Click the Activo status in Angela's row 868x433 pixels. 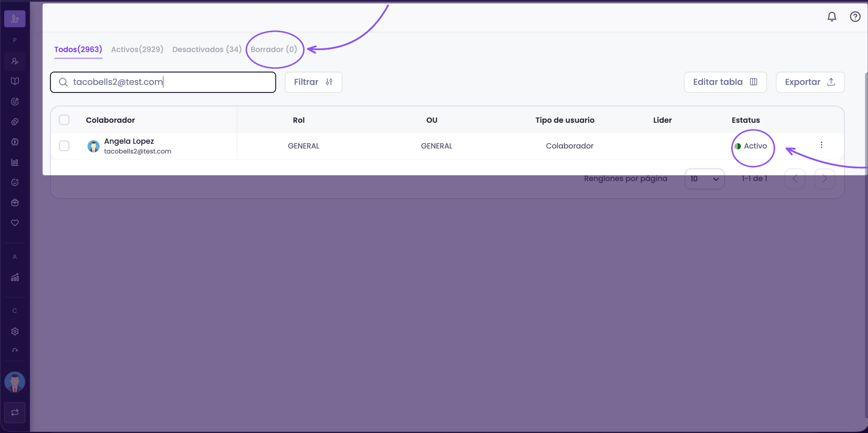coord(751,146)
